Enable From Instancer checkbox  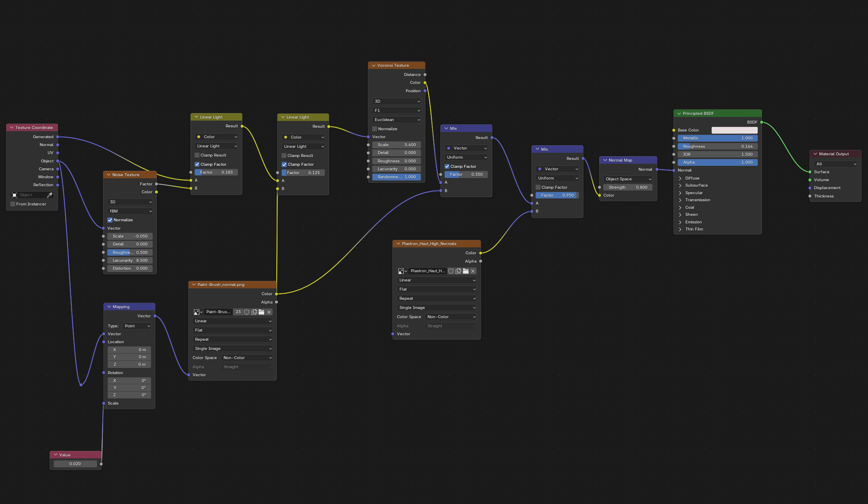tap(13, 204)
